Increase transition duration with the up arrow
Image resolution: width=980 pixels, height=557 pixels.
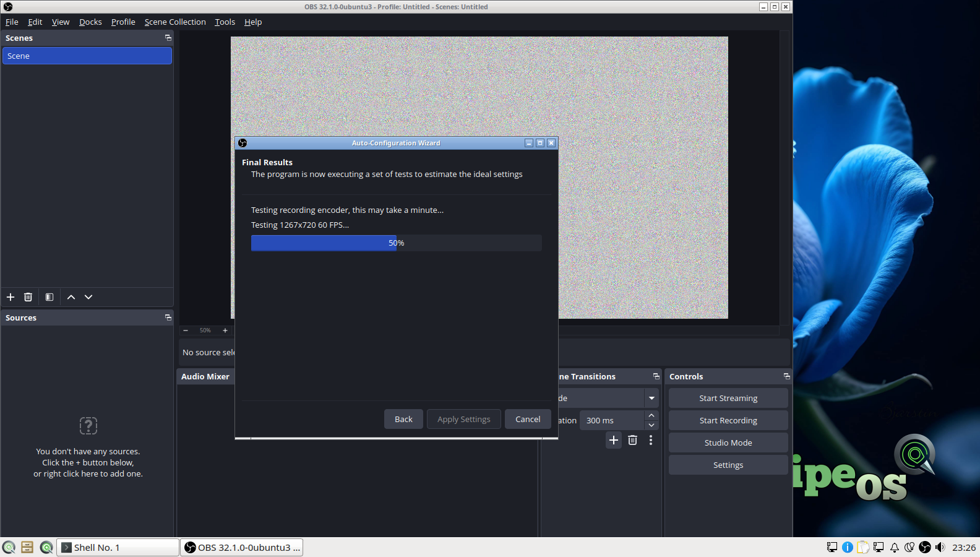click(651, 415)
